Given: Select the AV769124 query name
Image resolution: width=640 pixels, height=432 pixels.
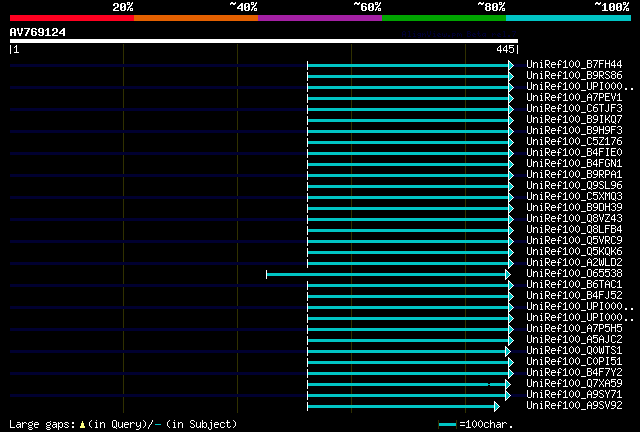Looking at the screenshot, I should (38, 32).
